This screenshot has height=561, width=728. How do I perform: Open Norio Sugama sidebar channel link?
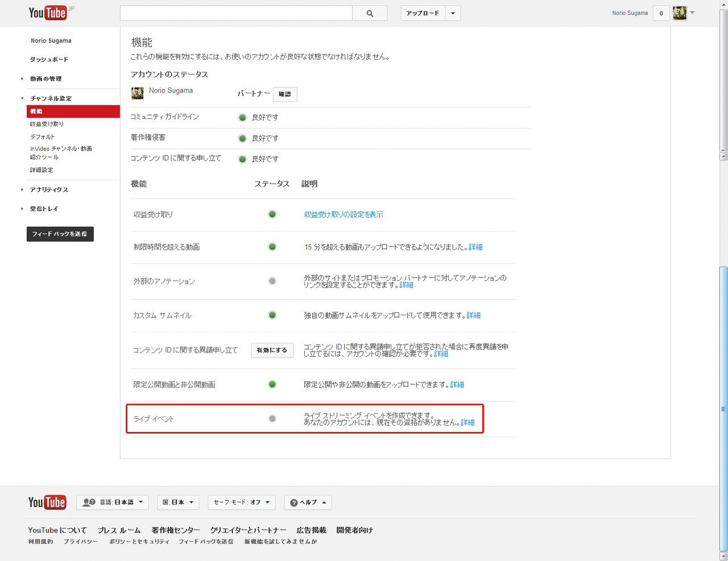[x=51, y=41]
